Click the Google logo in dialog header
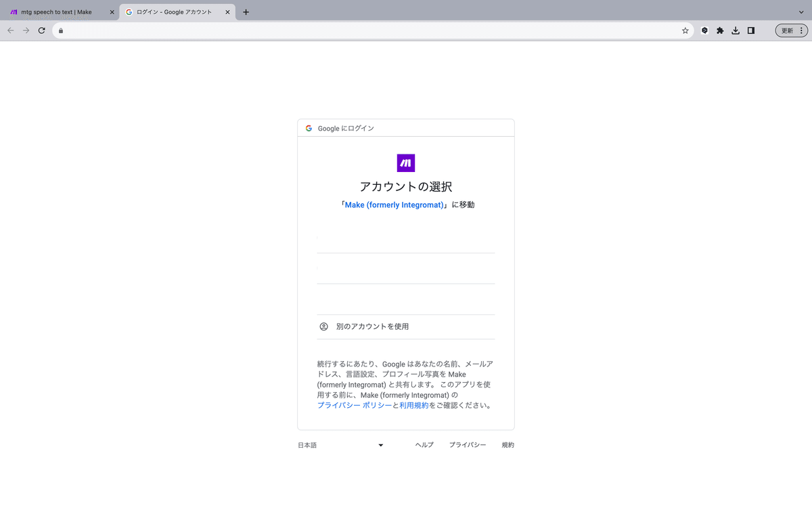Viewport: 812px width, 508px height. pyautogui.click(x=309, y=128)
